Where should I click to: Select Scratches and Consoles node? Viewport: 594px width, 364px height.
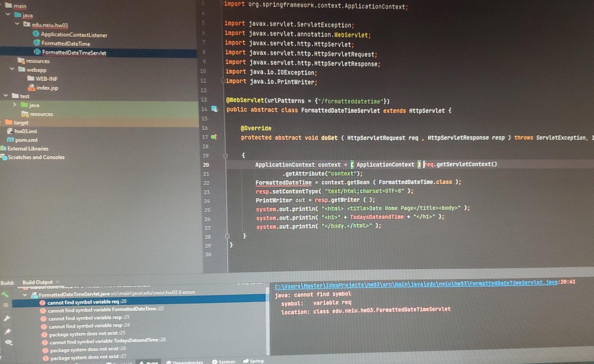(36, 157)
